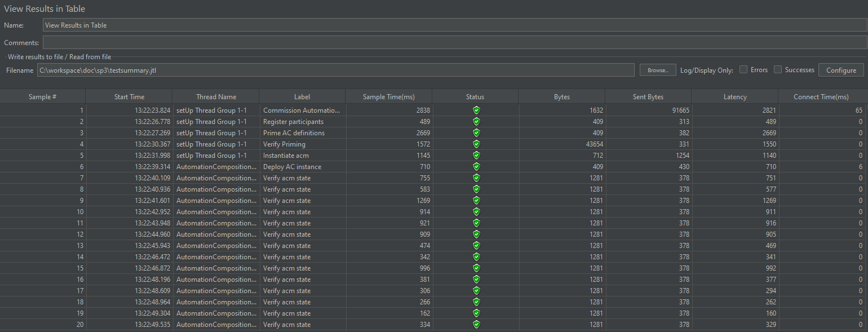Click the status shield in Instantiate acm row
The image size is (868, 332).
(476, 156)
